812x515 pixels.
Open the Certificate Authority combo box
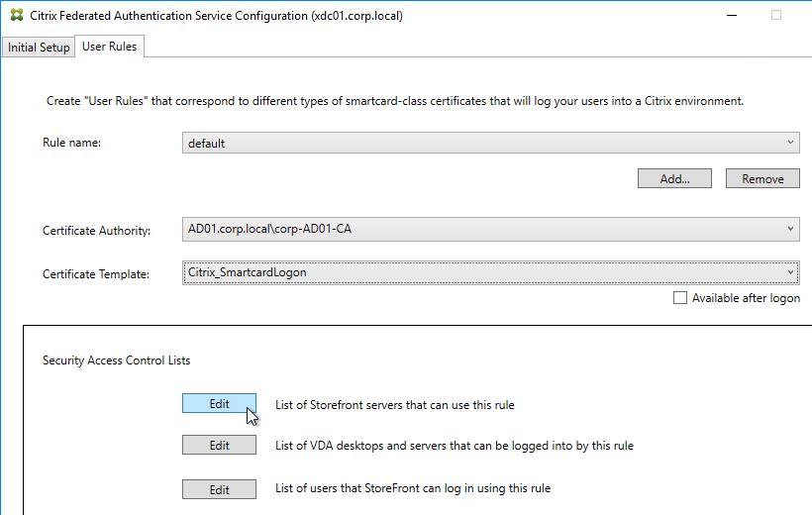click(490, 229)
